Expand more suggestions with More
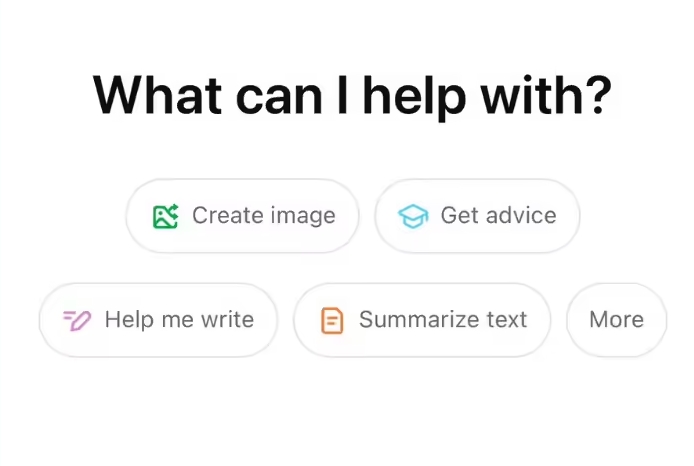 (616, 320)
